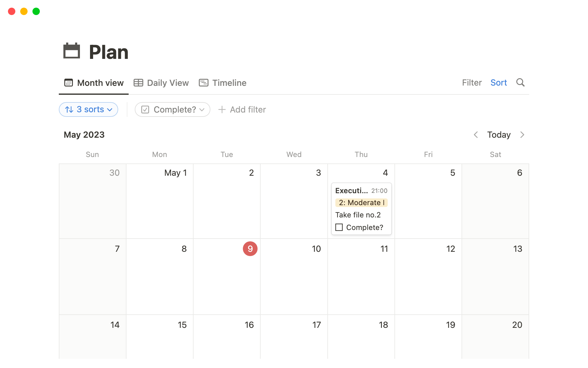Click Today button to go to current date

point(499,135)
